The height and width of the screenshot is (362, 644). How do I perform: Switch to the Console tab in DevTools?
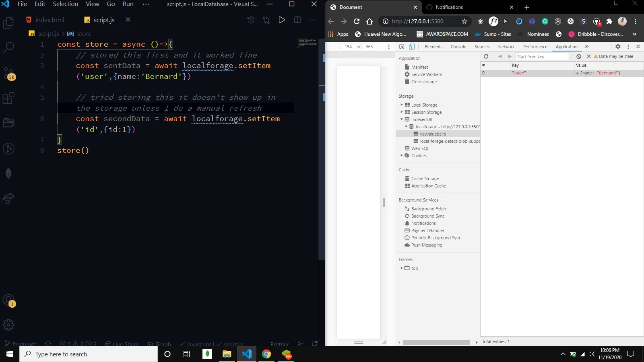[x=458, y=47]
